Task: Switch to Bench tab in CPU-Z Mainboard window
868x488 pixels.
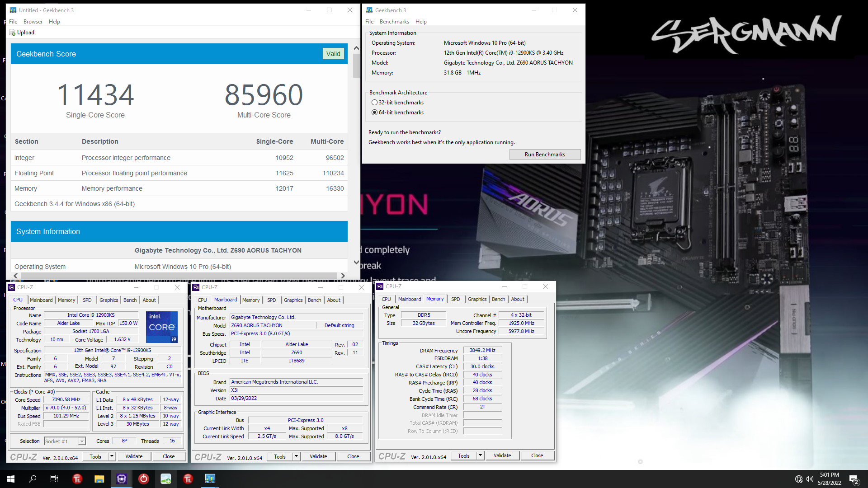Action: 315,300
